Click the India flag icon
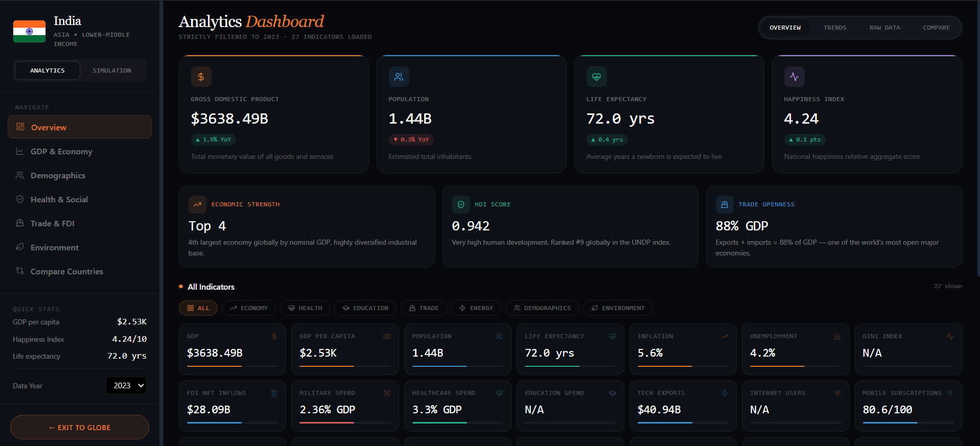 [29, 31]
